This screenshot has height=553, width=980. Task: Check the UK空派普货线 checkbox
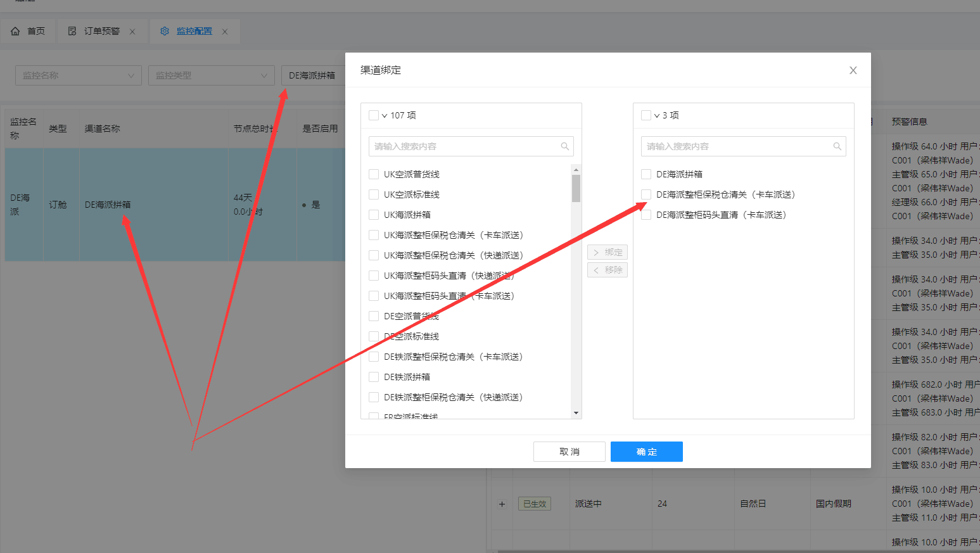tap(374, 174)
